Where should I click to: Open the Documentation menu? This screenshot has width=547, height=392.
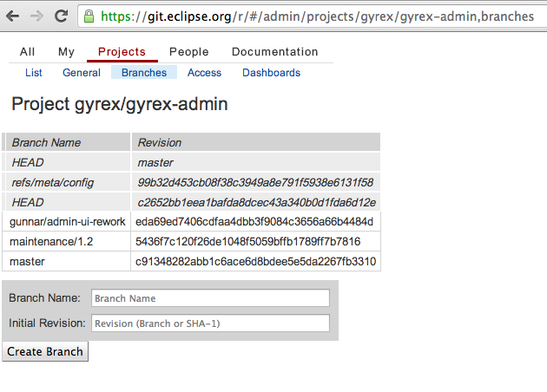coord(275,52)
